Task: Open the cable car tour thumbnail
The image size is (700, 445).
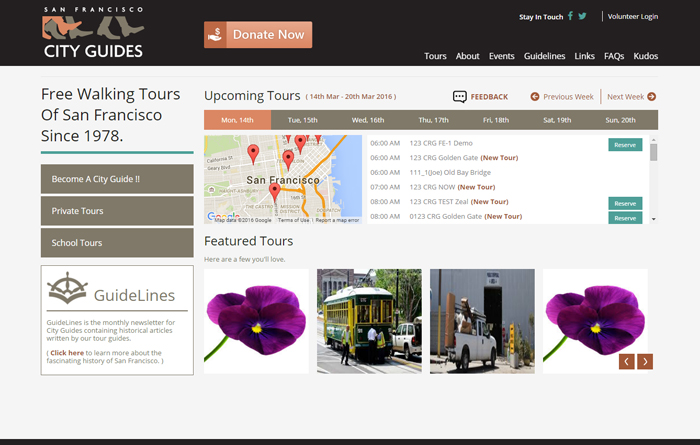Action: [x=369, y=321]
